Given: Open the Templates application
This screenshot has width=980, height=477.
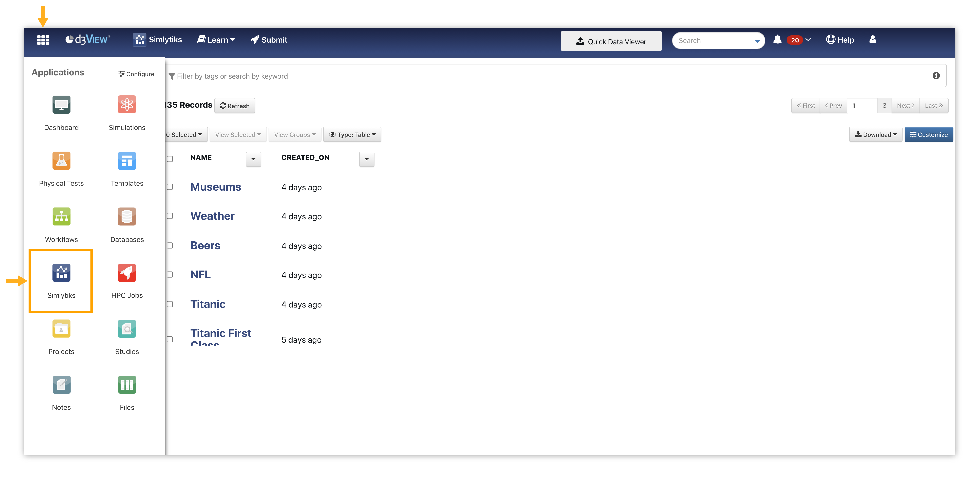Looking at the screenshot, I should (x=127, y=169).
